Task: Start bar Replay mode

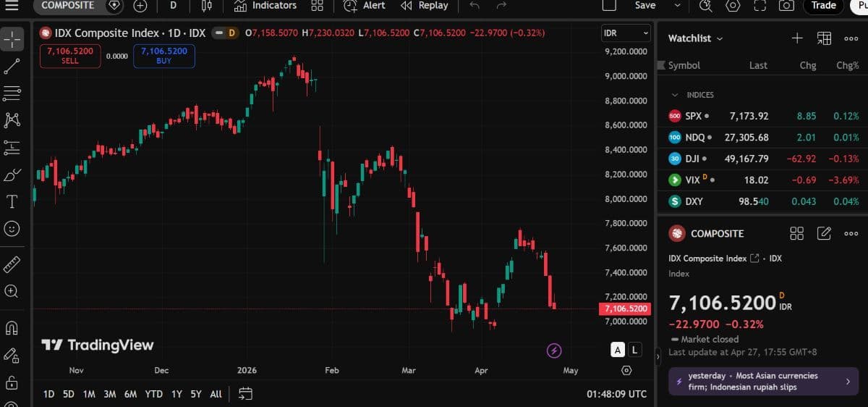Action: pyautogui.click(x=425, y=6)
